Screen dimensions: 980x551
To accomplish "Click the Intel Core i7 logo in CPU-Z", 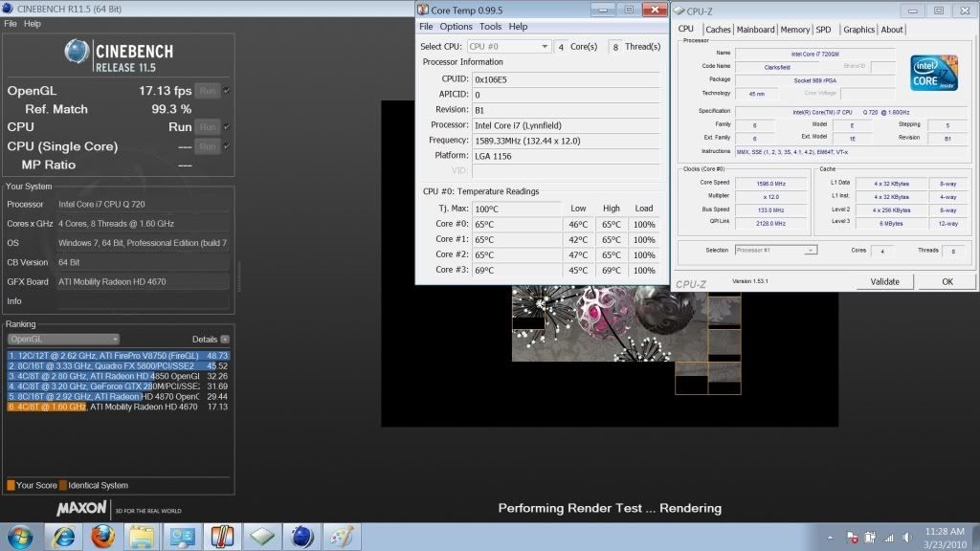I will (934, 73).
